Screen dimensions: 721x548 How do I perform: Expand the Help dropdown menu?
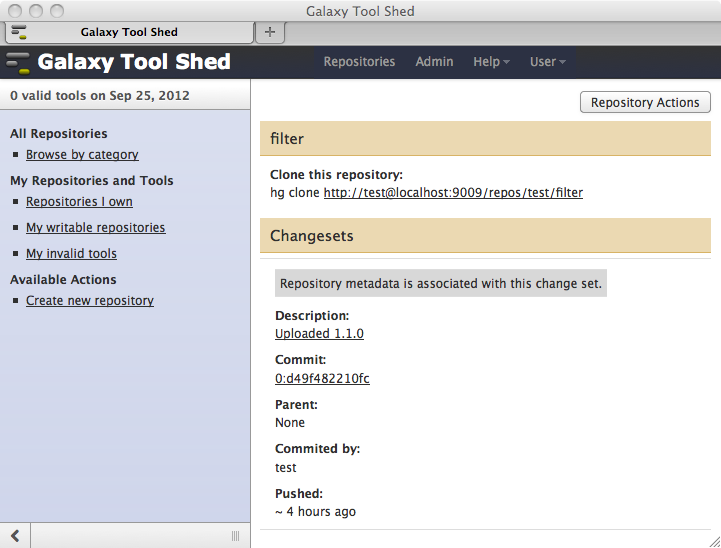pyautogui.click(x=491, y=62)
